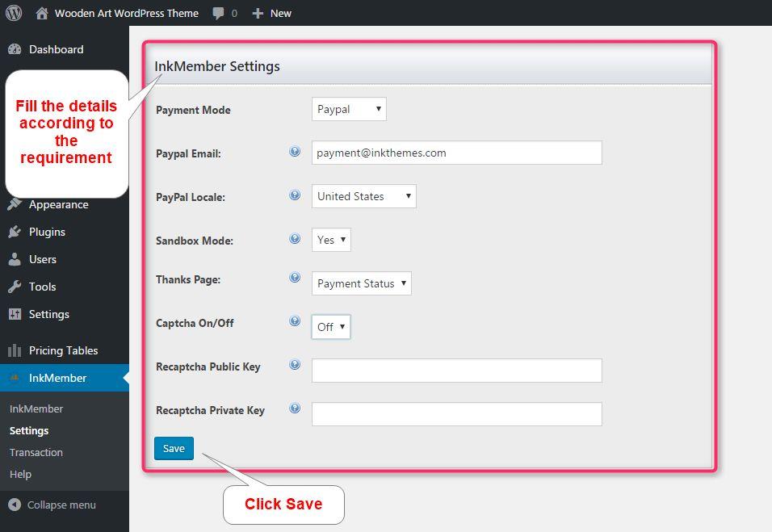The image size is (772, 532).
Task: Click the Paypal Email: label
Action: coord(189,153)
